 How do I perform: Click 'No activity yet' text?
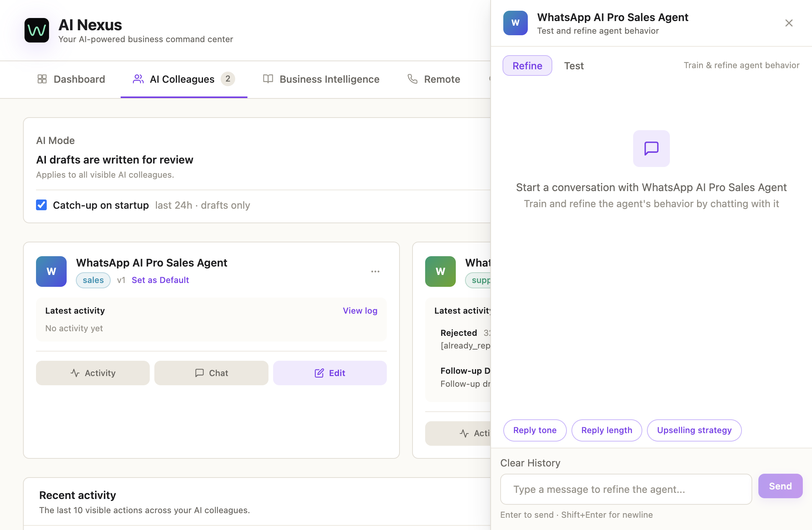coord(74,328)
